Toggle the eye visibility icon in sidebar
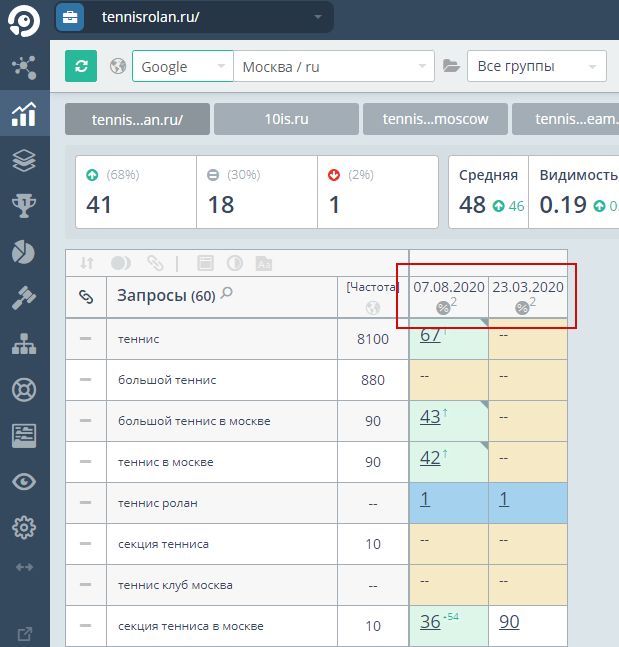The width and height of the screenshot is (619, 647). tap(24, 481)
